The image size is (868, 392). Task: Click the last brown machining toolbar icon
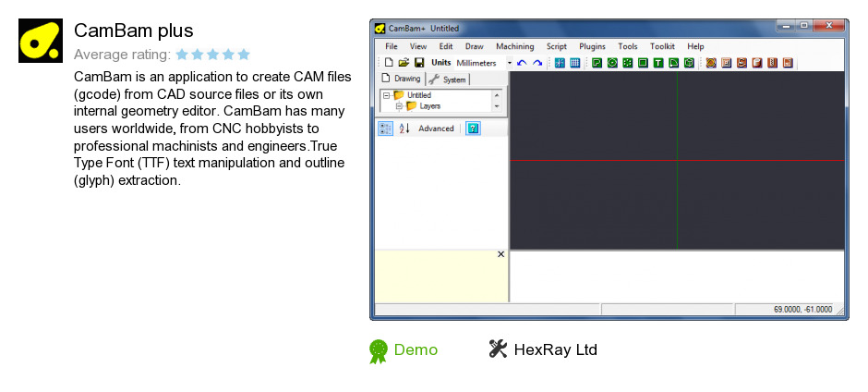[x=788, y=63]
